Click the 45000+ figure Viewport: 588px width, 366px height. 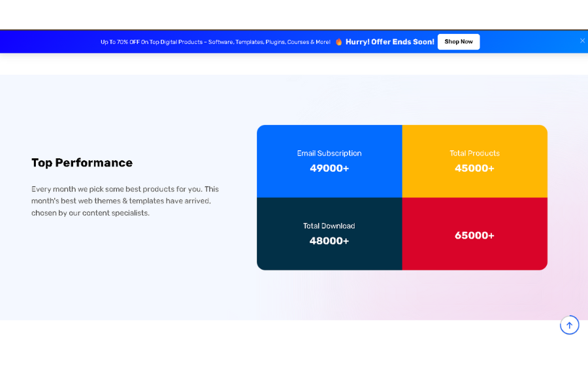[474, 168]
